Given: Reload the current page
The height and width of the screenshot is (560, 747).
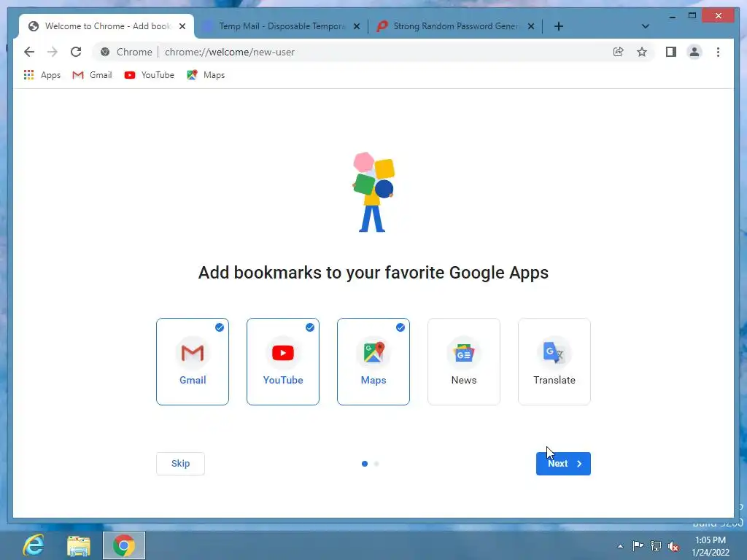Looking at the screenshot, I should [76, 52].
